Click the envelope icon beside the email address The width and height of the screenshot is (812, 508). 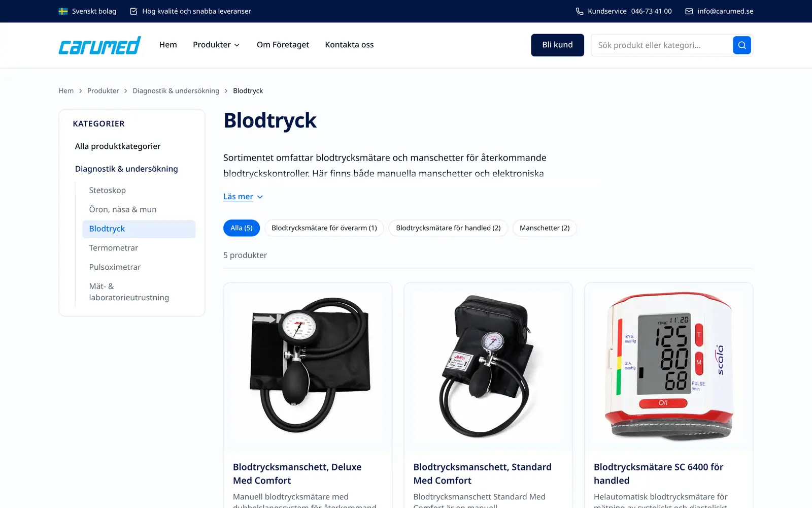(689, 11)
